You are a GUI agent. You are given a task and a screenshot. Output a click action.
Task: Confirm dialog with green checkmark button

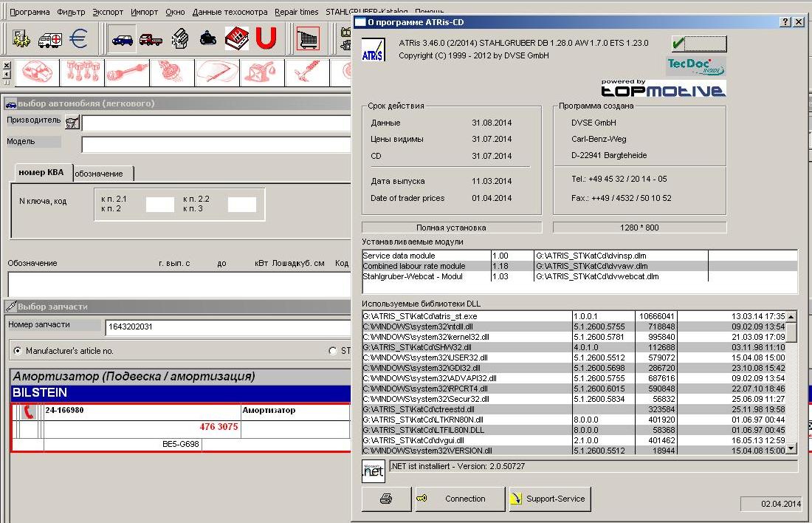pos(699,44)
